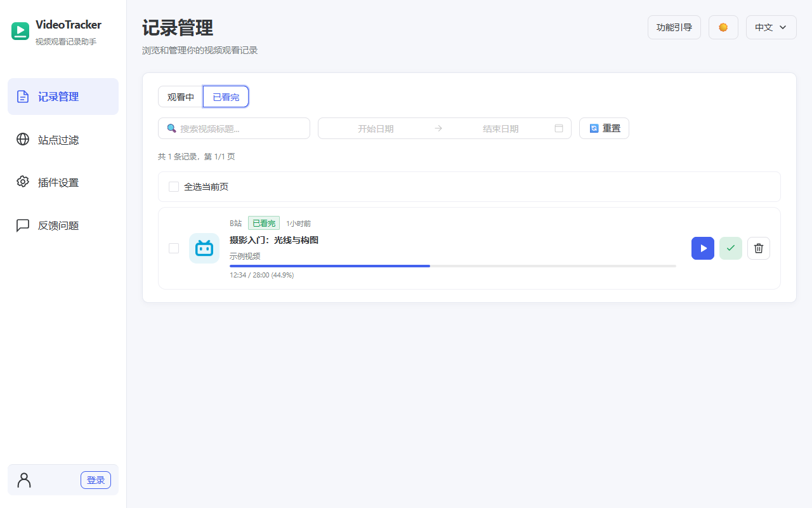Open 反馈问题 in the sidebar
The height and width of the screenshot is (508, 812).
(63, 225)
